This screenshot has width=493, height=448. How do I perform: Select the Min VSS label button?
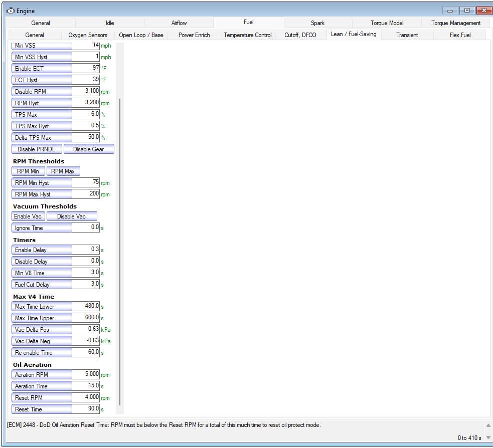42,46
